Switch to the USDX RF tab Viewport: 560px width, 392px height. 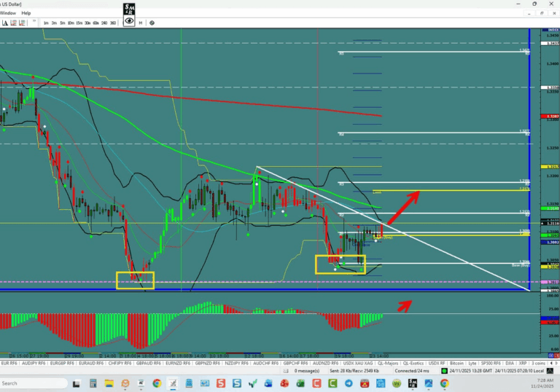(x=437, y=363)
